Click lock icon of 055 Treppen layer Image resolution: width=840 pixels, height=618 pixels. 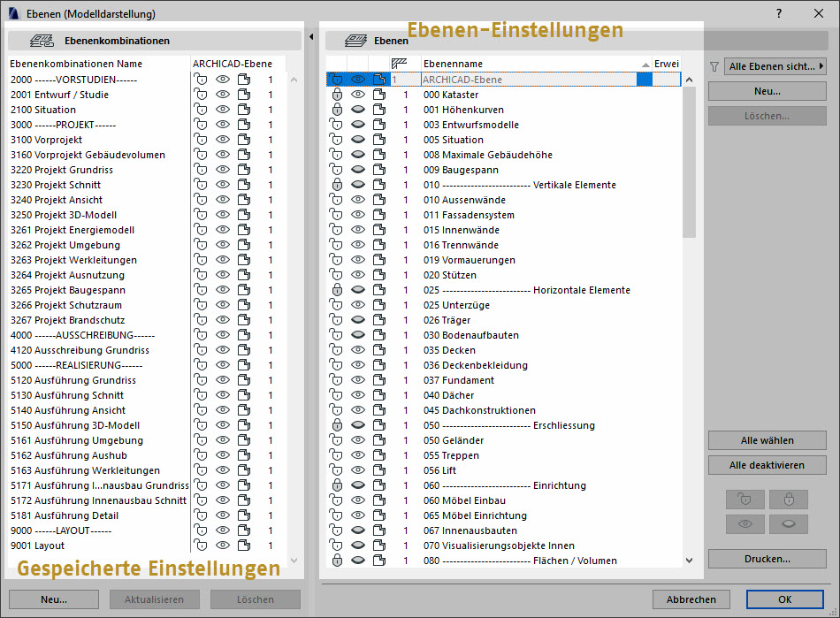337,455
